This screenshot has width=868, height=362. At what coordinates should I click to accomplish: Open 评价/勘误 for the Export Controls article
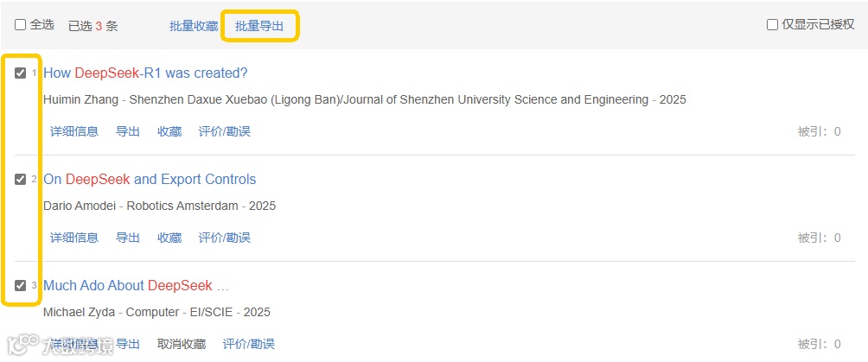pos(225,238)
